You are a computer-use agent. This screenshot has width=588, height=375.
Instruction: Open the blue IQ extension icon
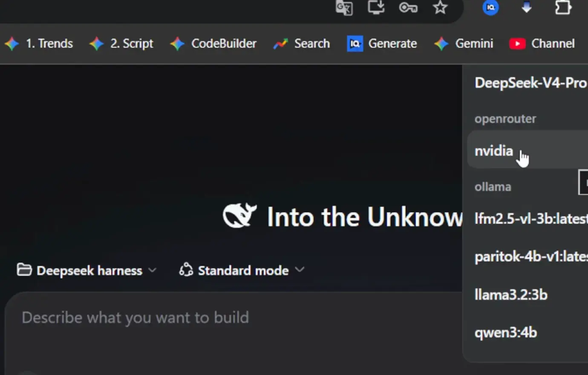490,7
